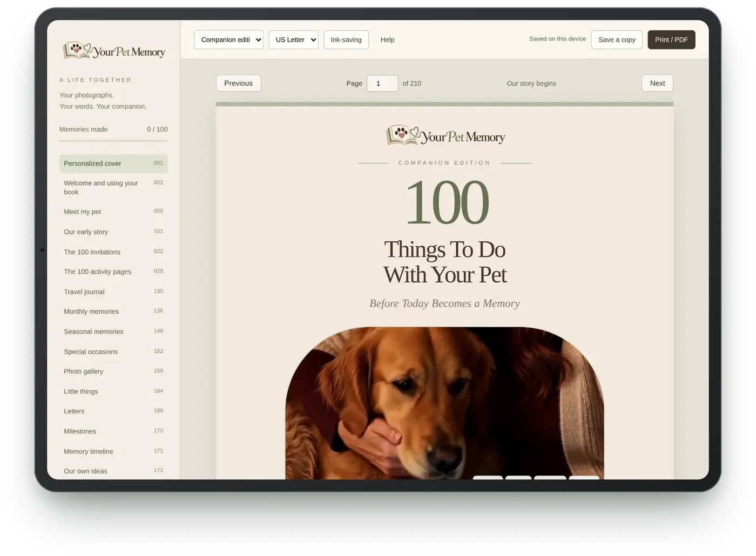
Task: Open the Photo gallery section
Action: pyautogui.click(x=113, y=371)
